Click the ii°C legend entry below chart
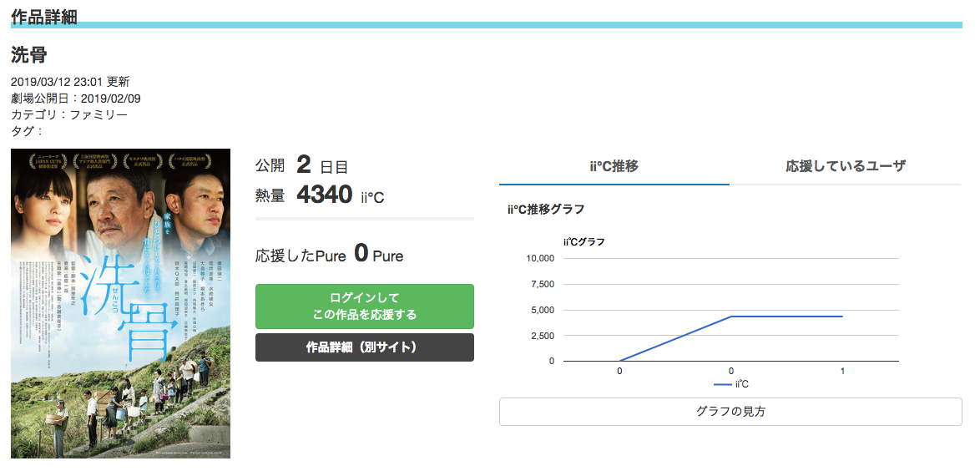Viewport: 980px width, 471px height. point(730,384)
